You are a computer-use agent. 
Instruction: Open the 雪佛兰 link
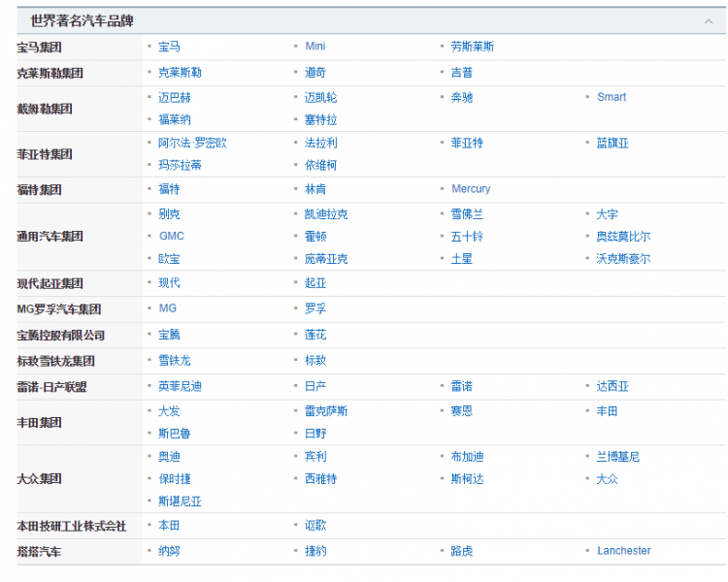[x=467, y=214]
